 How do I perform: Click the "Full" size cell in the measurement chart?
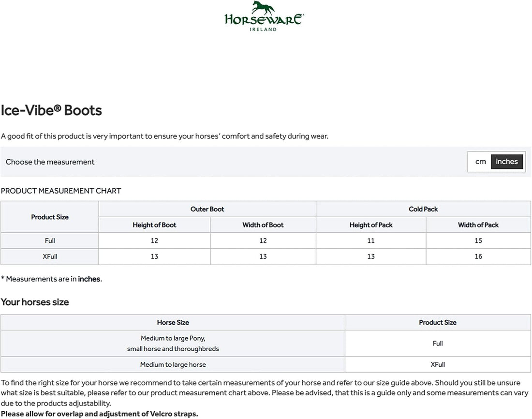[50, 241]
